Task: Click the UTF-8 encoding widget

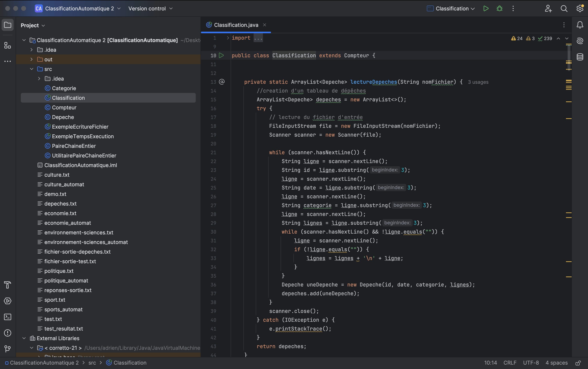Action: tap(531, 363)
